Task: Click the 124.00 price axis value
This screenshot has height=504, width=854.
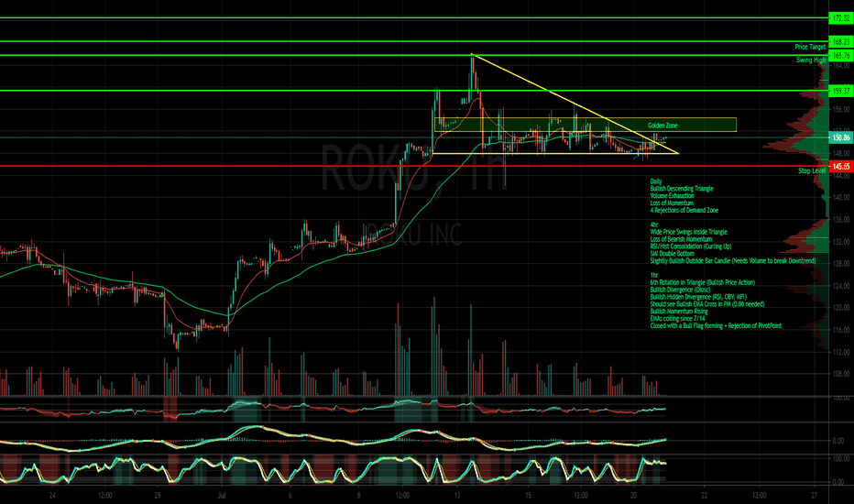Action: click(841, 286)
